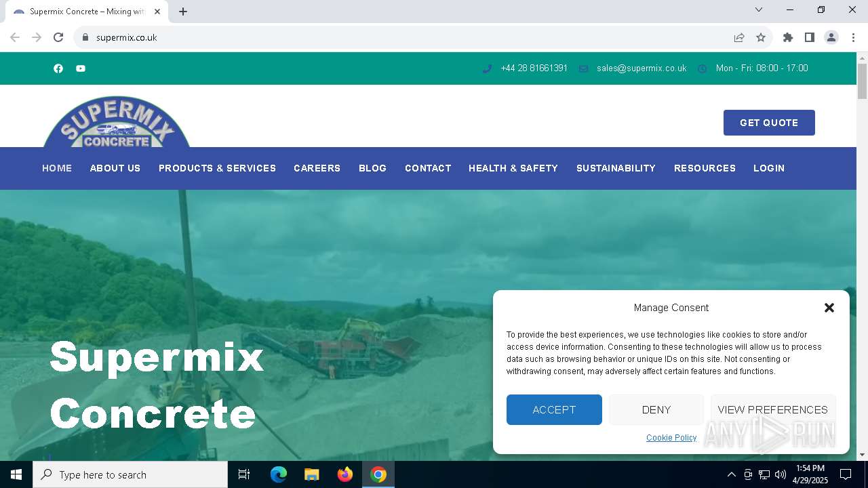The width and height of the screenshot is (868, 488).
Task: Open Chrome extensions puzzle icon
Action: tap(788, 37)
